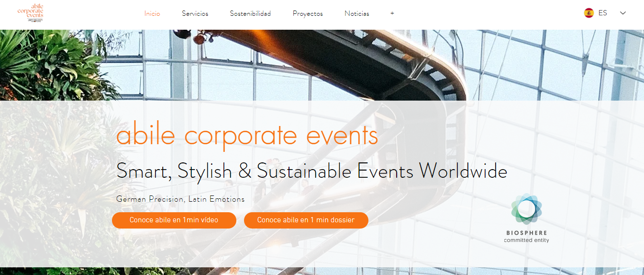
Task: Click the BIOSPHERE text under the emblem
Action: pos(526,233)
